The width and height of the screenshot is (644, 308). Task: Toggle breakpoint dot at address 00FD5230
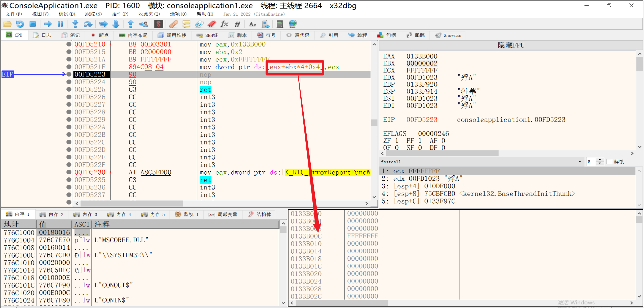click(69, 172)
